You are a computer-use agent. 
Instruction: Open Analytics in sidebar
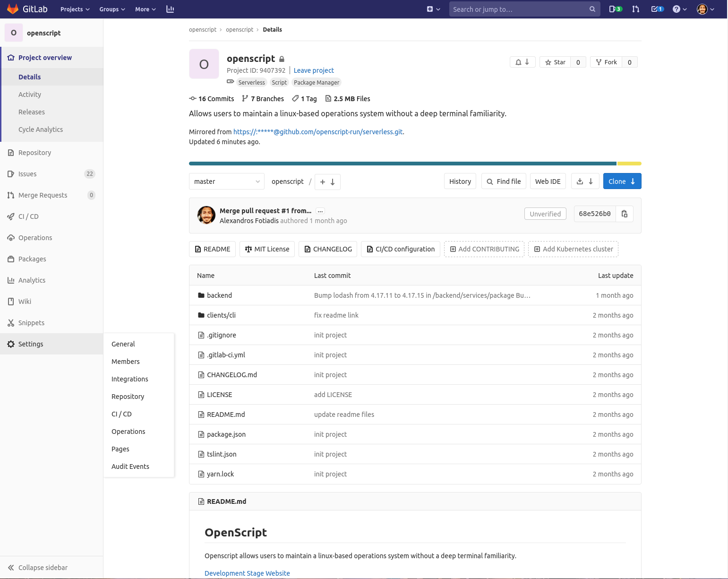(51, 280)
